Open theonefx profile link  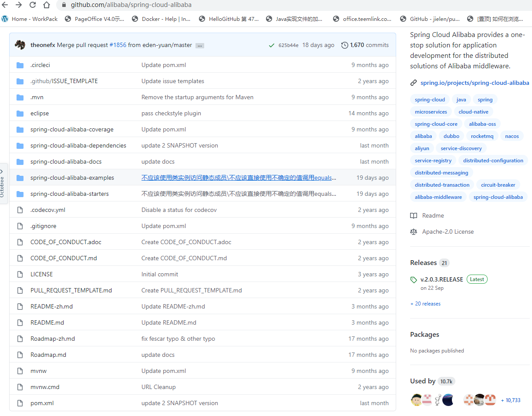(43, 45)
